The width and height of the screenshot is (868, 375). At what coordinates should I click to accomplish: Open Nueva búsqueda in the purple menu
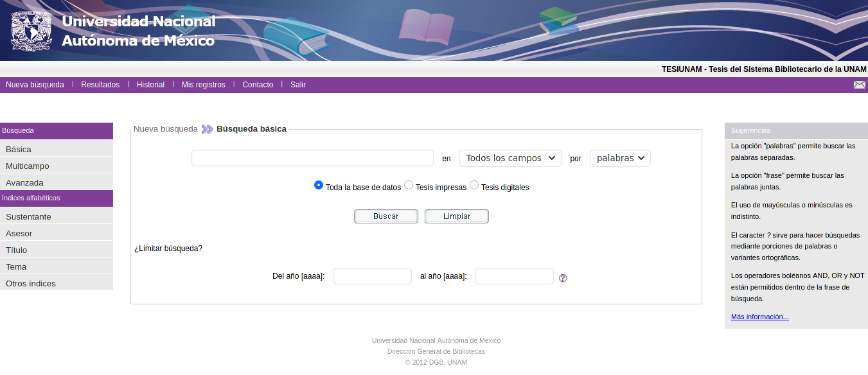35,85
